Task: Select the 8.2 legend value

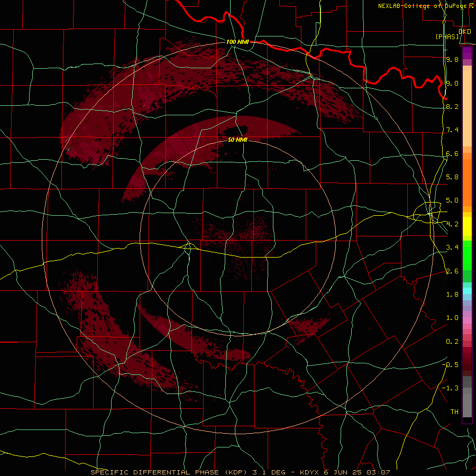Action: click(452, 107)
